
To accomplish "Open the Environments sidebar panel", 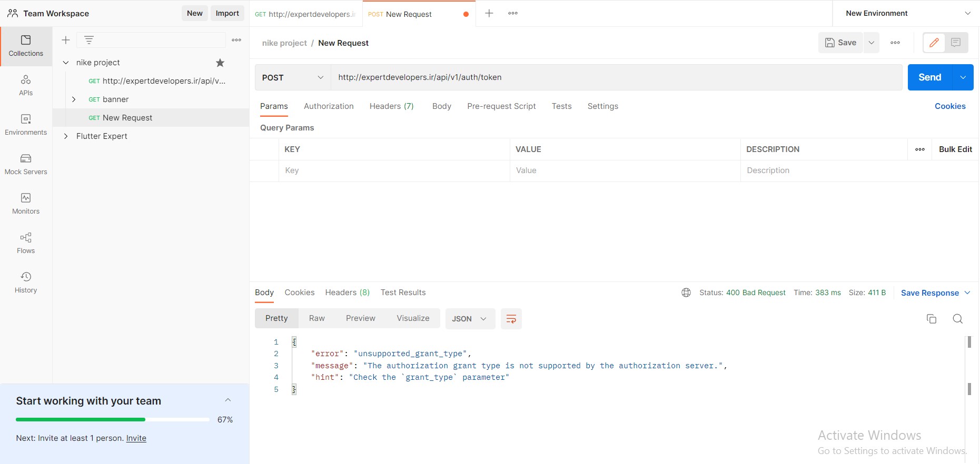I will coord(26,125).
